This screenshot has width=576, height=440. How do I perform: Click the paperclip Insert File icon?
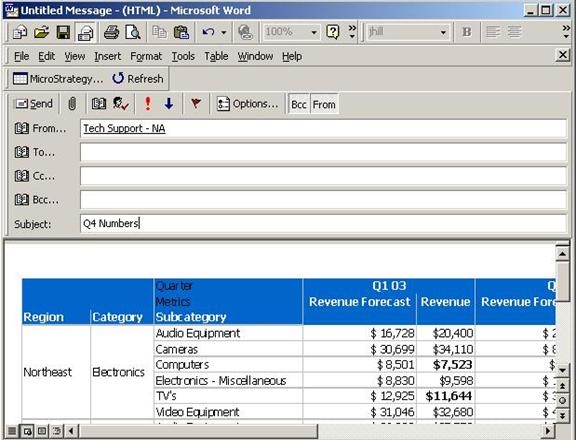click(72, 104)
